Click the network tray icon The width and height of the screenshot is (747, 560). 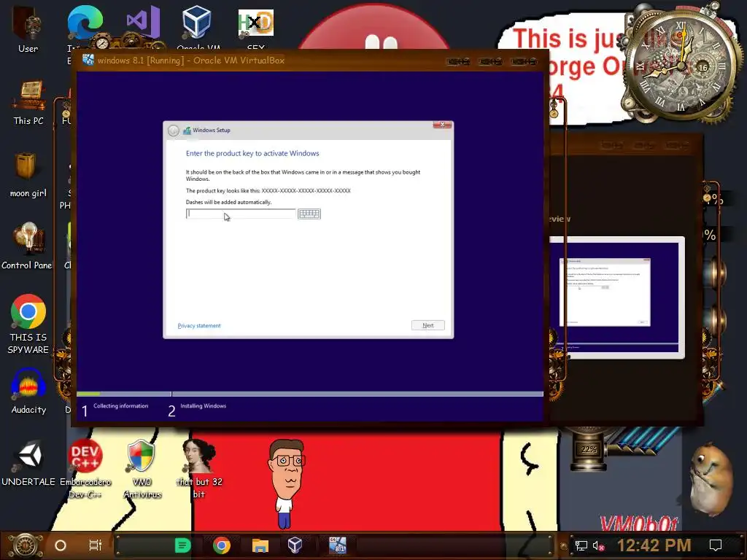pos(581,545)
